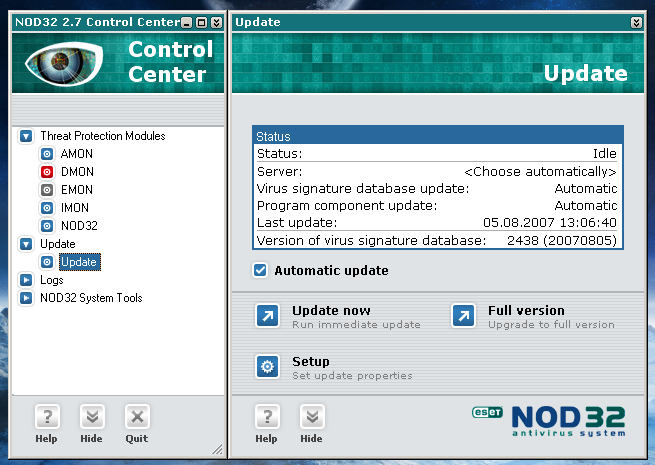Click the Help label in Control Center

pos(46,439)
